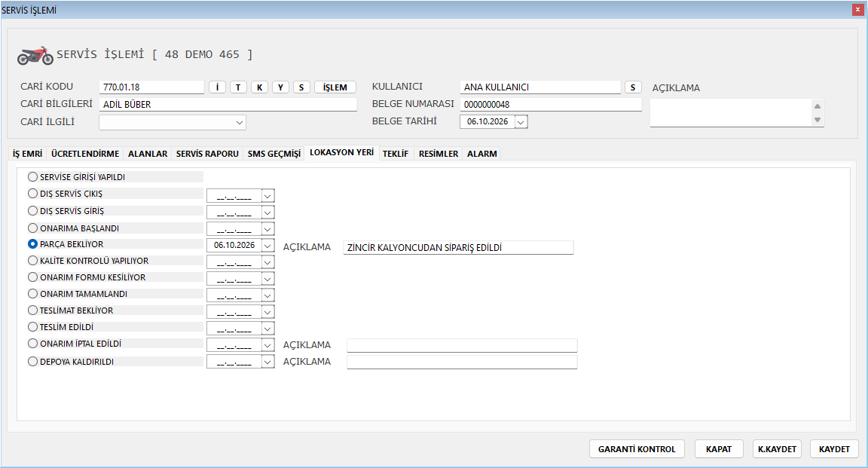The height and width of the screenshot is (468, 868).
Task: Go to the TEKLİF tab
Action: 396,154
